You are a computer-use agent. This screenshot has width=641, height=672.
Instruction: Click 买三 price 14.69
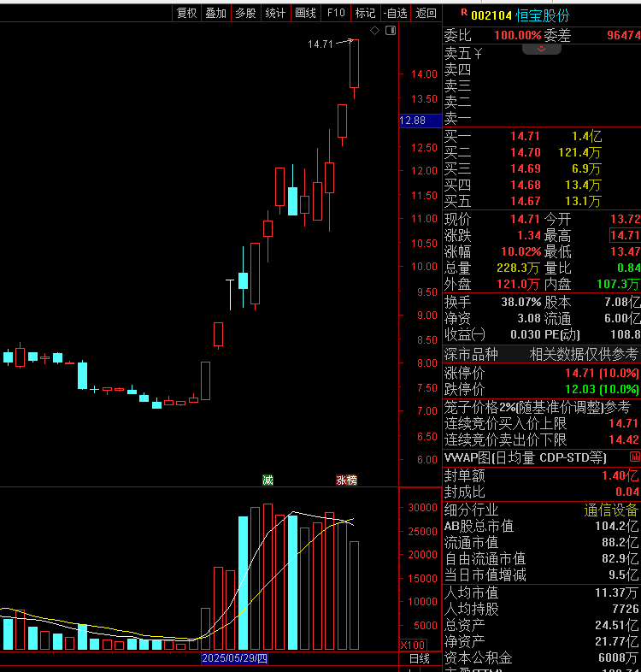click(x=526, y=169)
